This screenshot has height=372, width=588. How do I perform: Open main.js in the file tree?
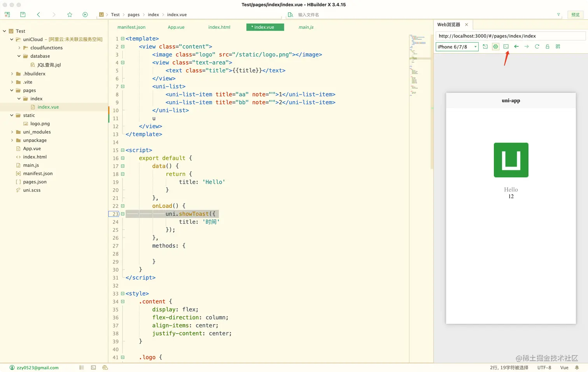click(x=31, y=165)
